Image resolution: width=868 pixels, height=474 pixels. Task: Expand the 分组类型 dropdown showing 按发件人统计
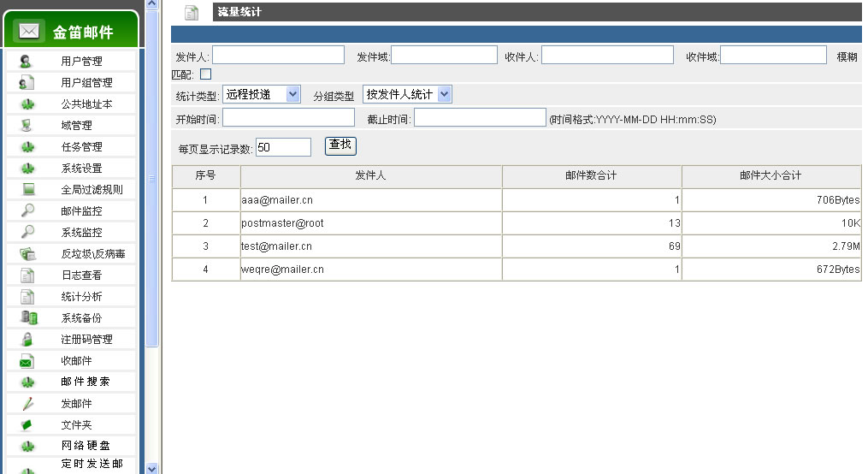[x=407, y=94]
